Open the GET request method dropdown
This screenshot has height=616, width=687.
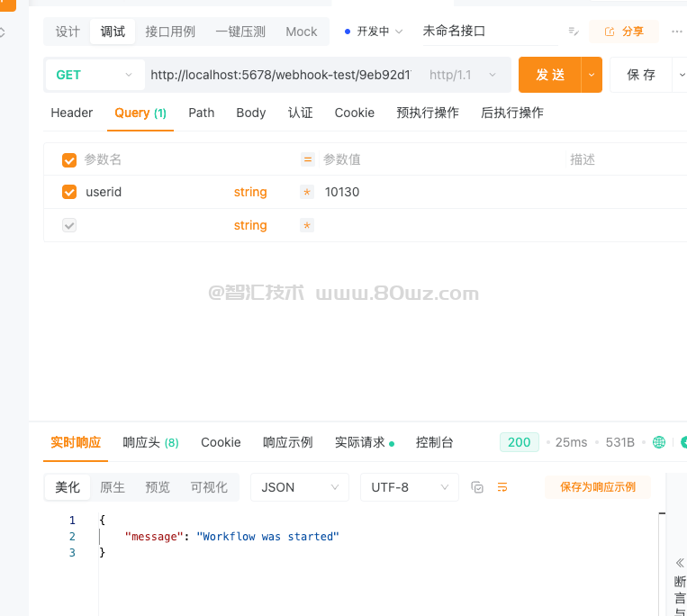pyautogui.click(x=94, y=75)
